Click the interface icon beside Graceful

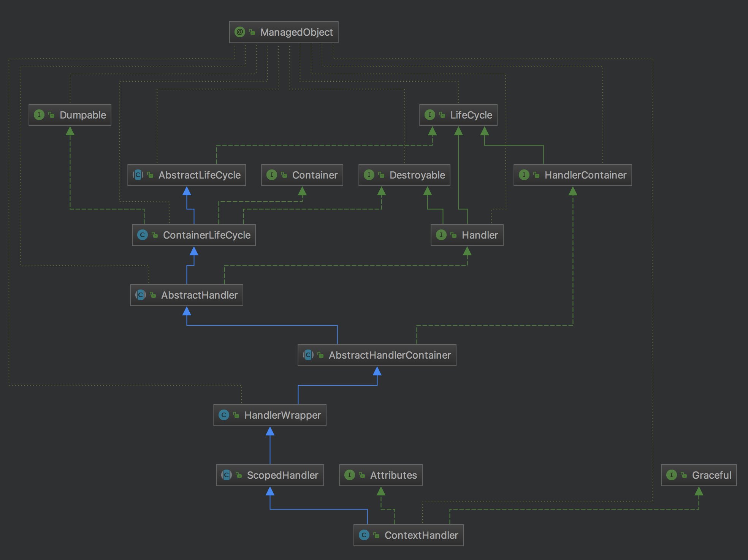[672, 475]
